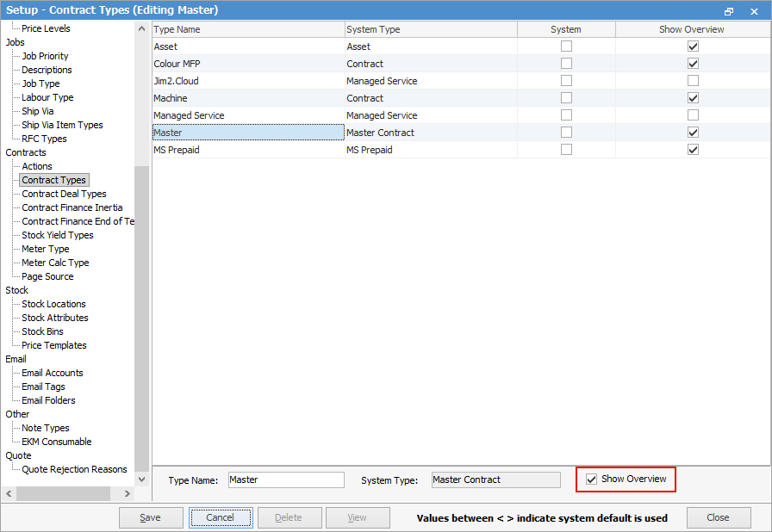Click the Close button at bottom right
Viewport: 772px width, 532px height.
pos(719,517)
